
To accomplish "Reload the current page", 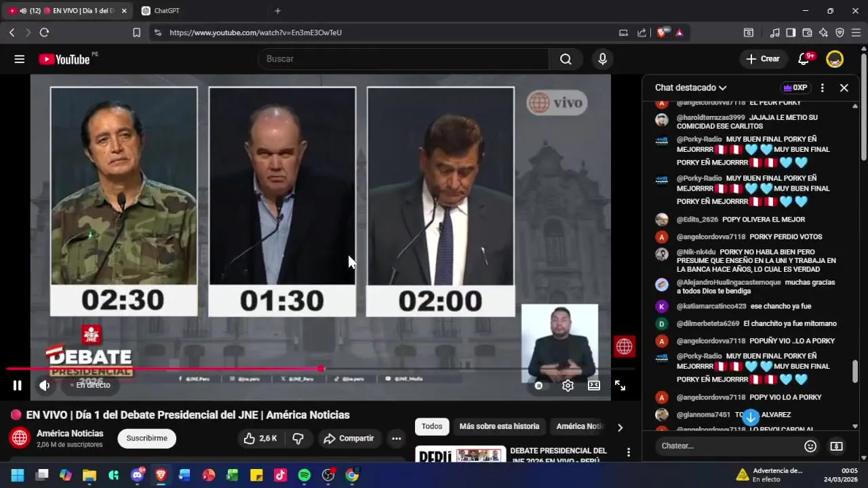I will [44, 33].
